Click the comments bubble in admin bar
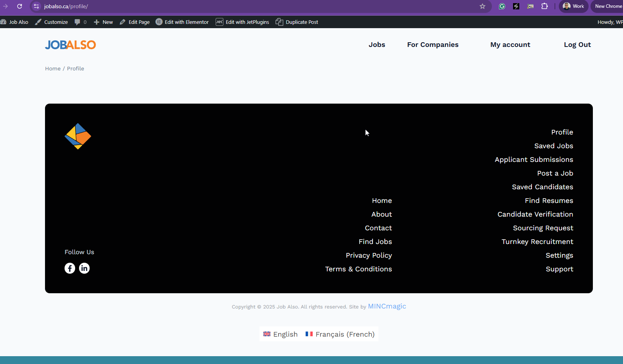623x364 pixels. [x=80, y=22]
